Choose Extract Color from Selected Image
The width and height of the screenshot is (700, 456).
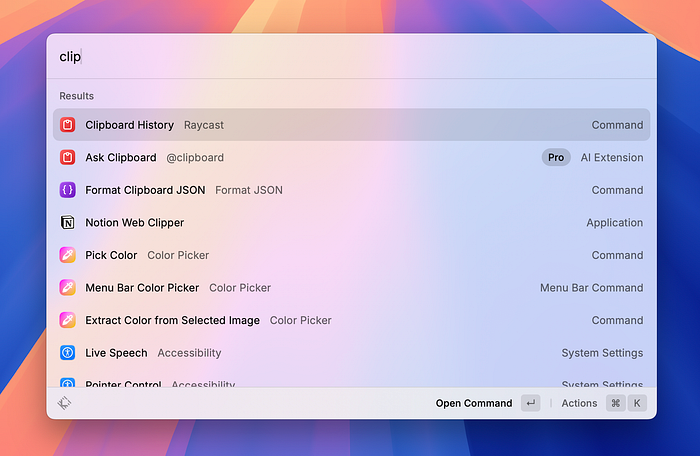tap(351, 320)
